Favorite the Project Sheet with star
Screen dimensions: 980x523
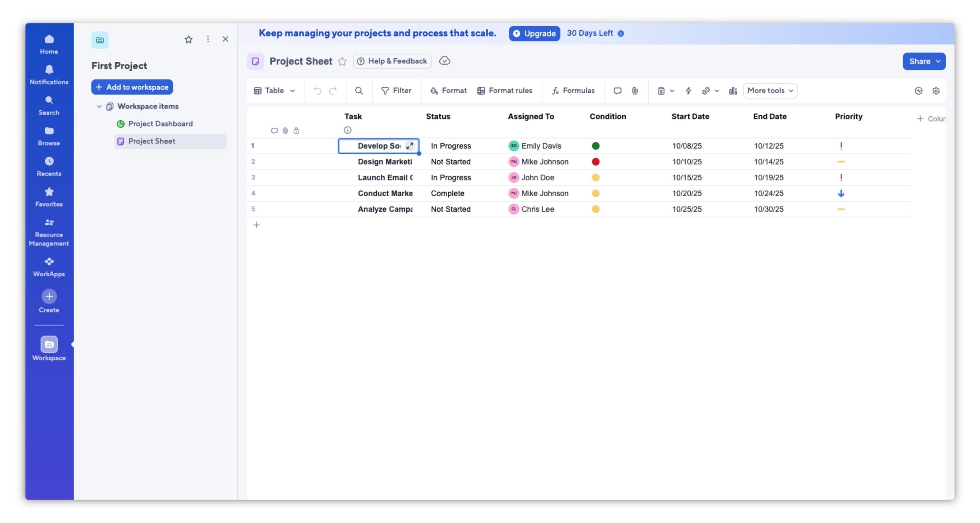(x=342, y=61)
